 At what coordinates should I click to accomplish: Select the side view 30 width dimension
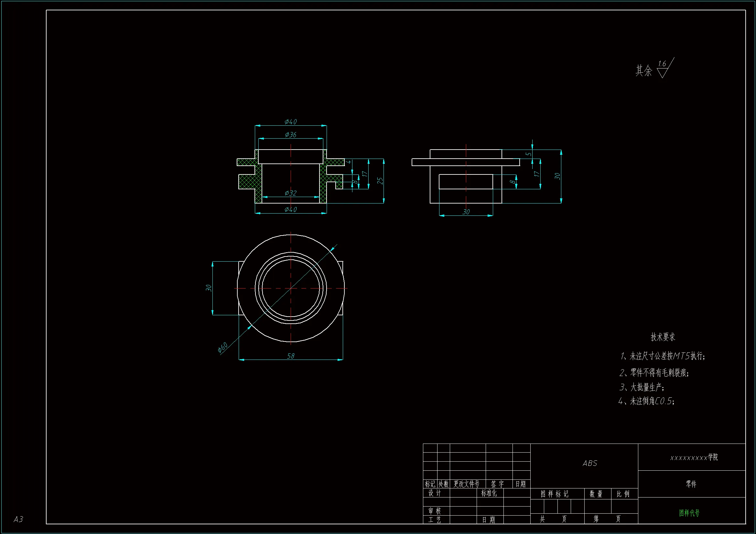point(466,212)
